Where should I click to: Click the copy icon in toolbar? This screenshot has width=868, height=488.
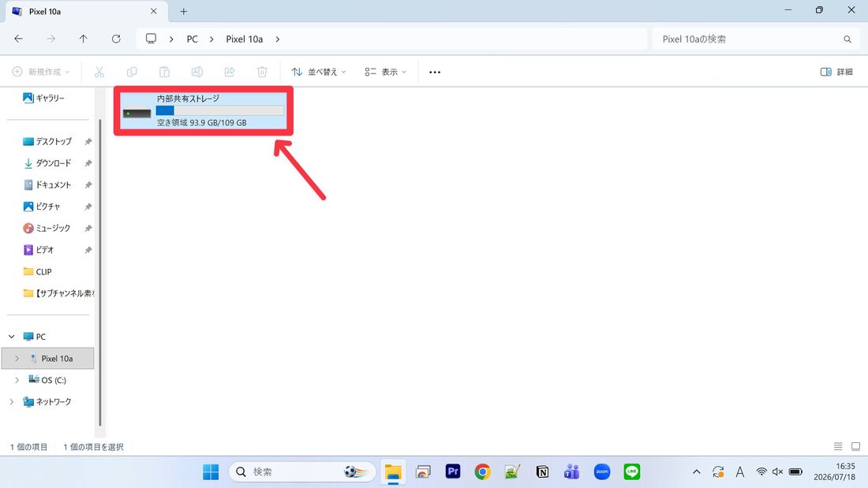(132, 72)
